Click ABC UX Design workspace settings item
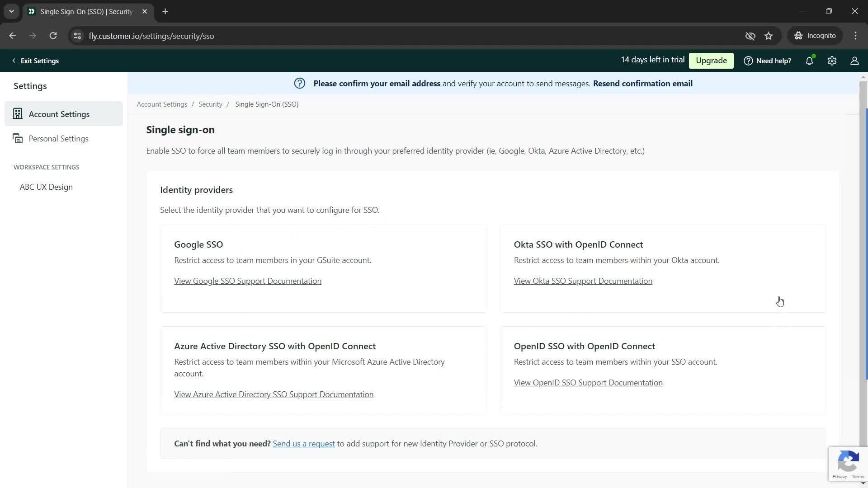This screenshot has height=488, width=868. coord(46,187)
